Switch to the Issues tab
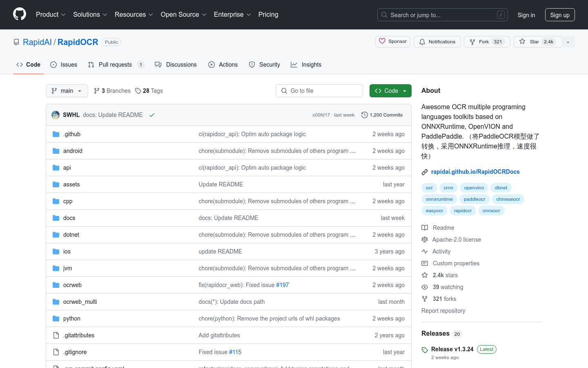The image size is (588, 368). [64, 65]
